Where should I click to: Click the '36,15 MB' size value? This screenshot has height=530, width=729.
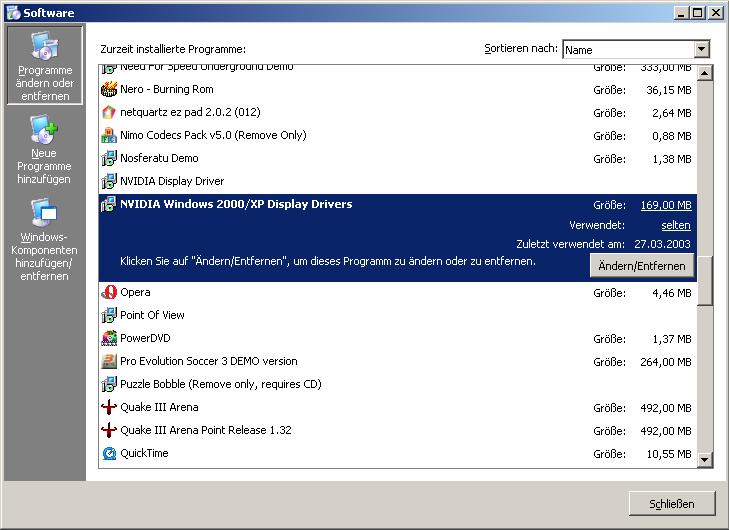[x=669, y=90]
